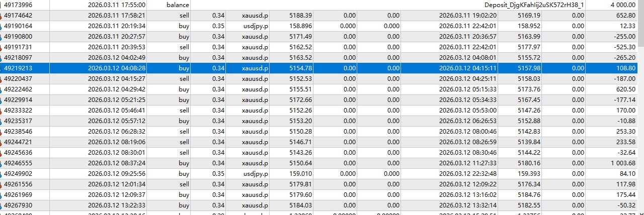
Task: Click profit value 84.10
Action: point(627,173)
